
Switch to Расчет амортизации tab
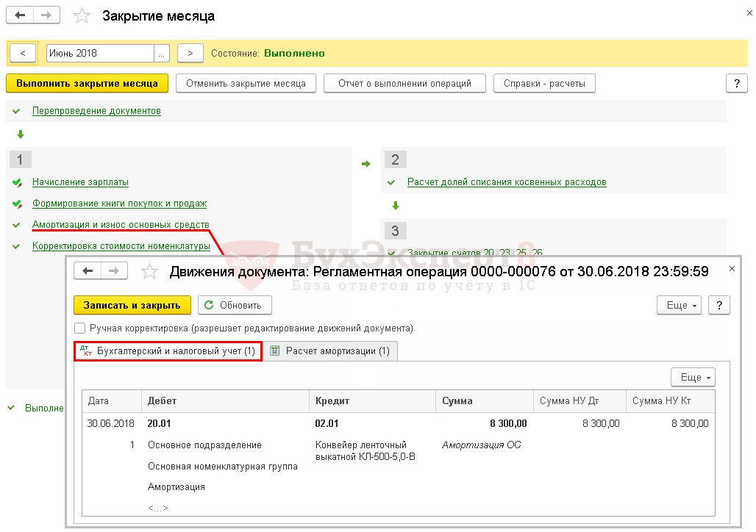(330, 351)
